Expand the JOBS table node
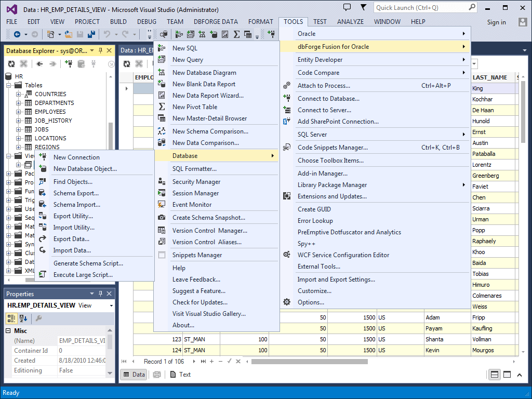Screen dimensions: 532x399 pyautogui.click(x=19, y=129)
